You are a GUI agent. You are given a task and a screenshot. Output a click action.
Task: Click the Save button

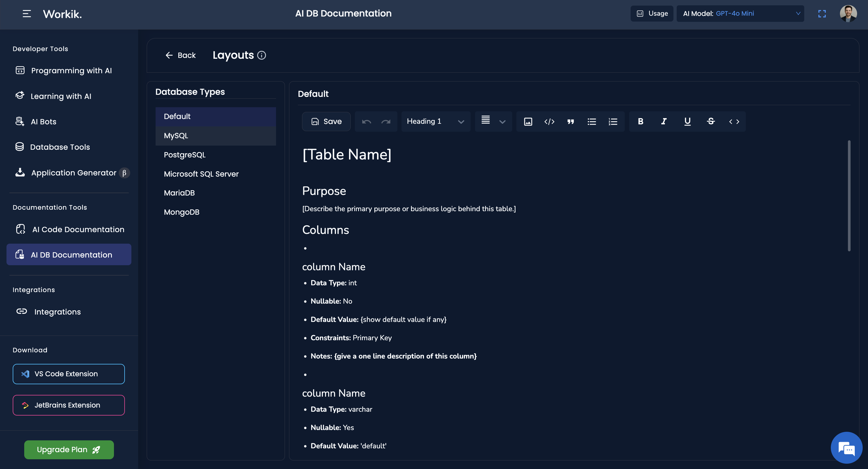point(326,121)
